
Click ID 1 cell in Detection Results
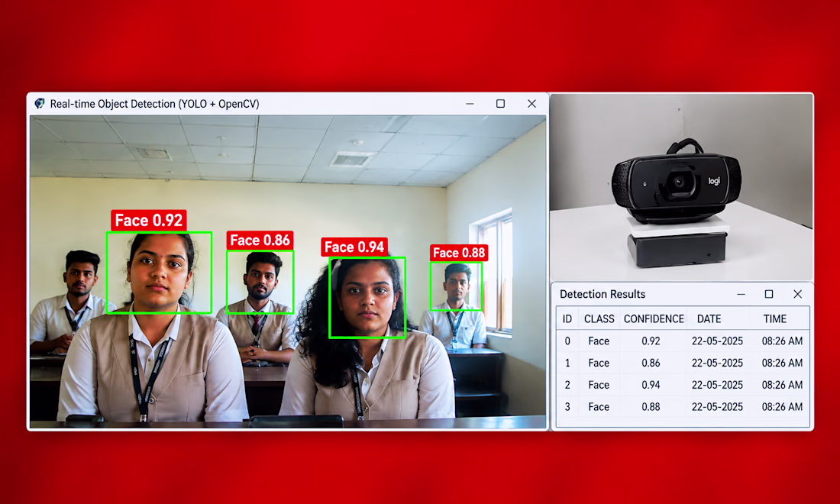(567, 363)
